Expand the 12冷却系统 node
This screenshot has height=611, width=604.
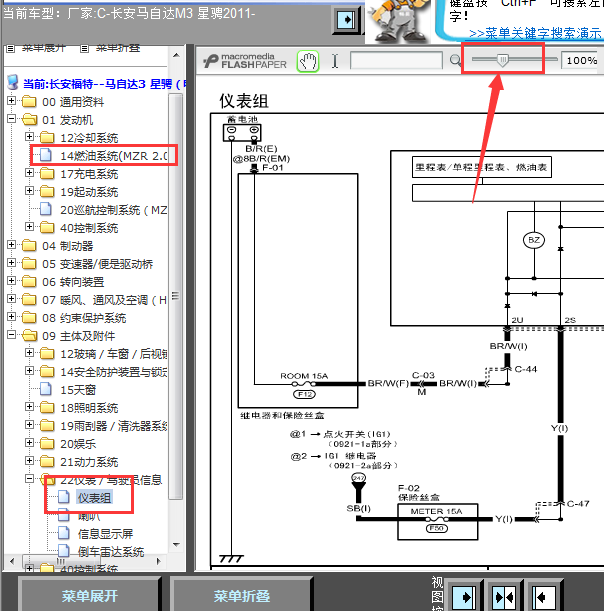[30, 136]
